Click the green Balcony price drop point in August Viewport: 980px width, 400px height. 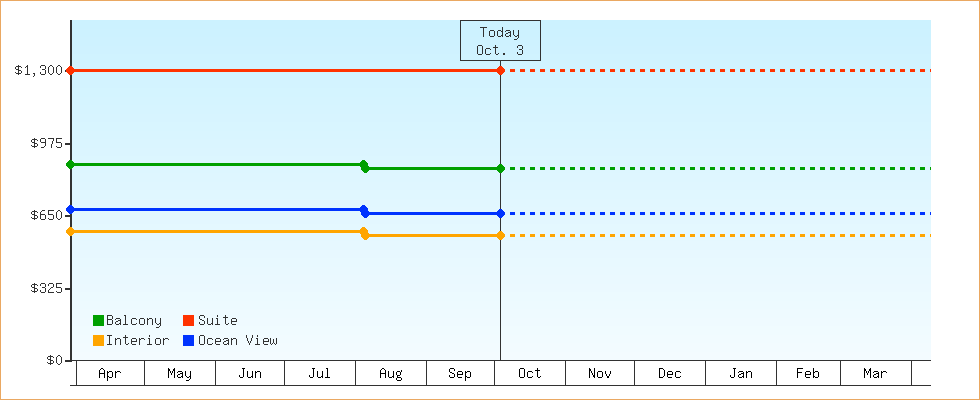365,167
